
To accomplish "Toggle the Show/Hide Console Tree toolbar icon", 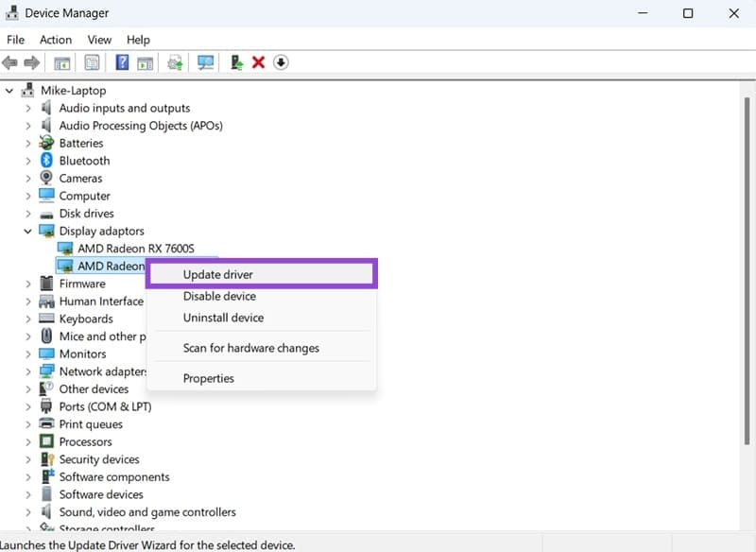I will [60, 62].
